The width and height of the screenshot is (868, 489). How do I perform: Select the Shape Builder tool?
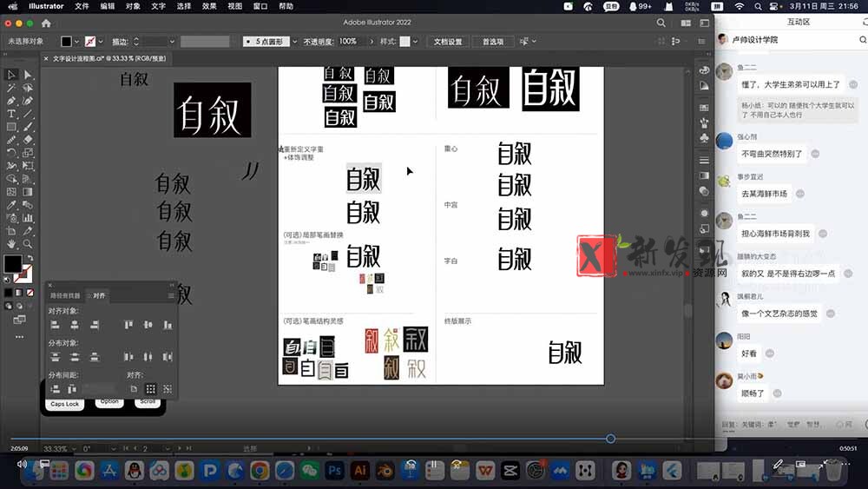pyautogui.click(x=11, y=179)
